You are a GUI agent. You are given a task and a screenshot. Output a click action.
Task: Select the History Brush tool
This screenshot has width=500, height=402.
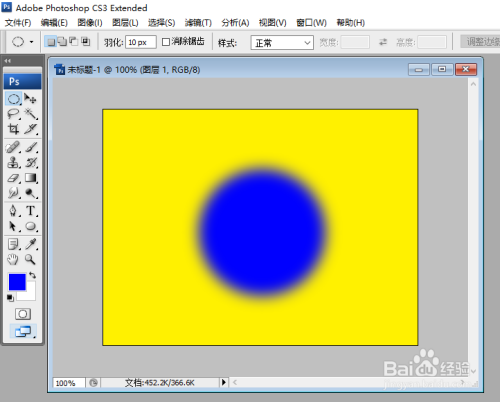point(31,163)
